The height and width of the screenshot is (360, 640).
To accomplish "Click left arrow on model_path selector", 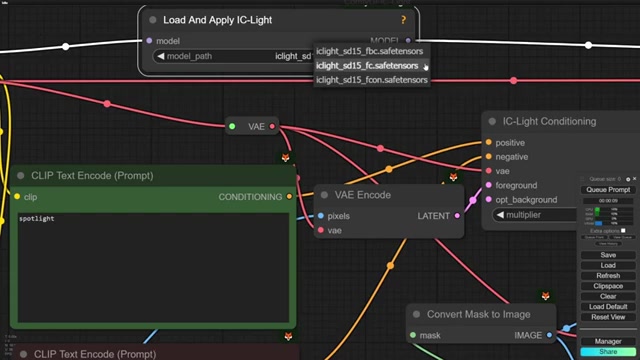I will [161, 56].
